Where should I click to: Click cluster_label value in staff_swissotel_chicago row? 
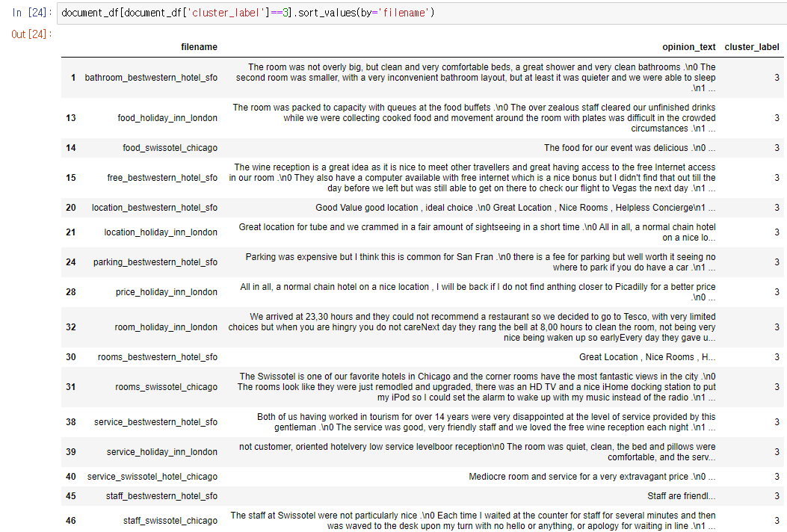pyautogui.click(x=777, y=521)
